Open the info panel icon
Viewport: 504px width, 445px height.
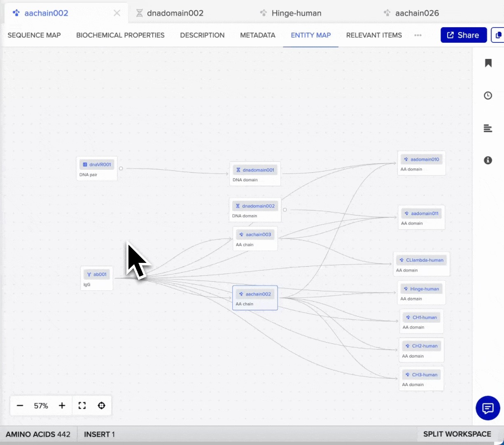[488, 160]
